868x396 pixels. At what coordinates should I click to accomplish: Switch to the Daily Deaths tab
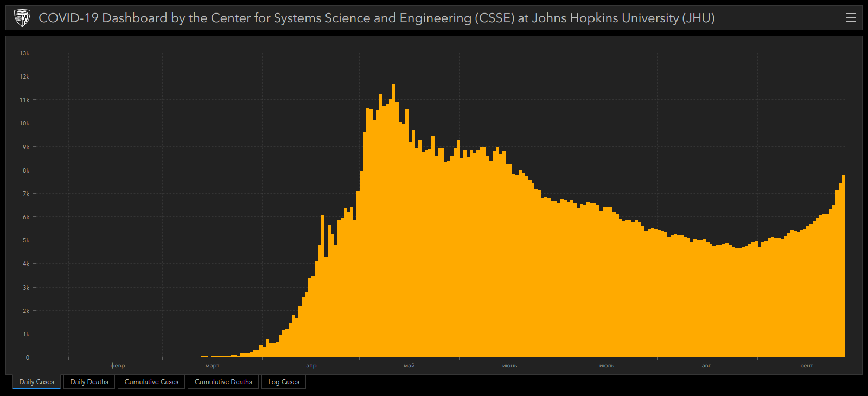pos(90,382)
